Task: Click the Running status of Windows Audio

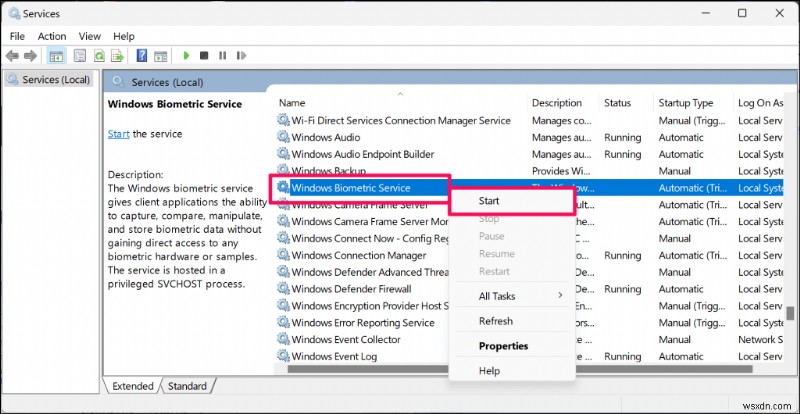Action: click(x=622, y=137)
